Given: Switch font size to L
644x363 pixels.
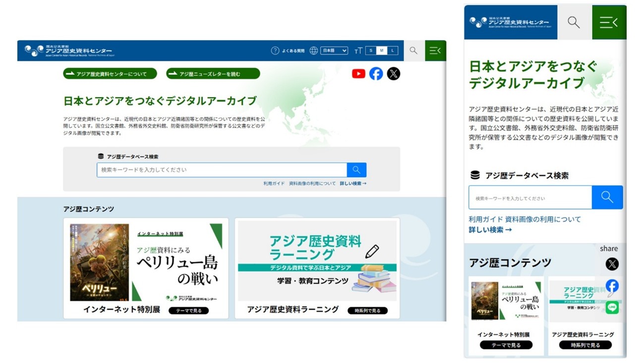Looking at the screenshot, I should [x=393, y=51].
